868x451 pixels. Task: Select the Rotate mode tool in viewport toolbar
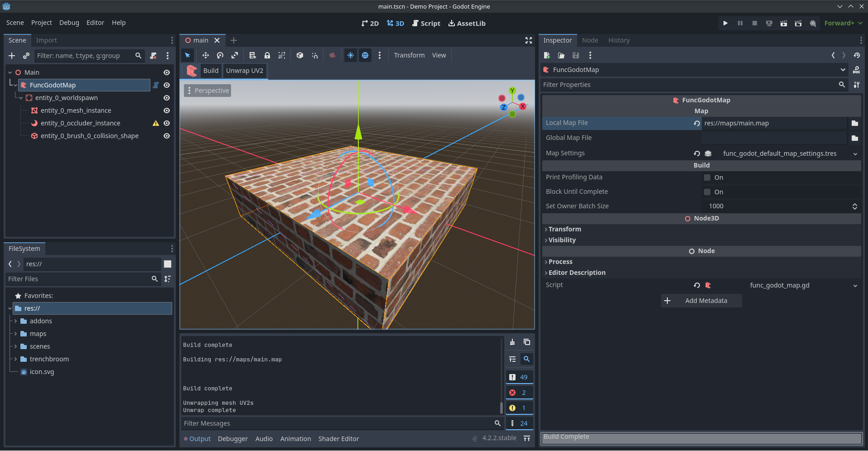click(220, 55)
